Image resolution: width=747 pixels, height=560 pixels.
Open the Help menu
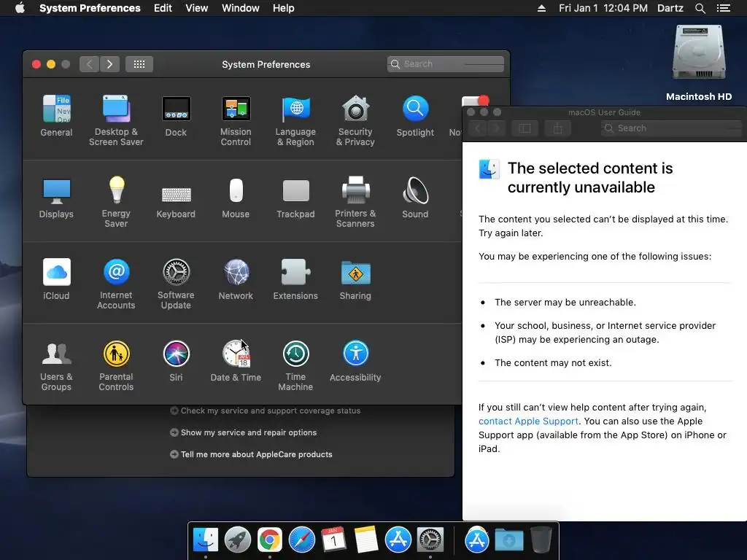click(x=283, y=8)
